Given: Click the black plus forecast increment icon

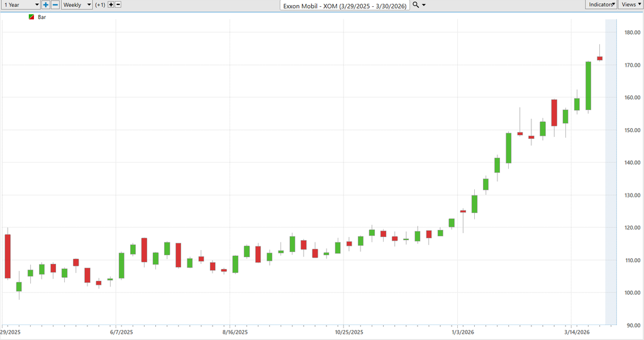Looking at the screenshot, I should [x=111, y=4].
